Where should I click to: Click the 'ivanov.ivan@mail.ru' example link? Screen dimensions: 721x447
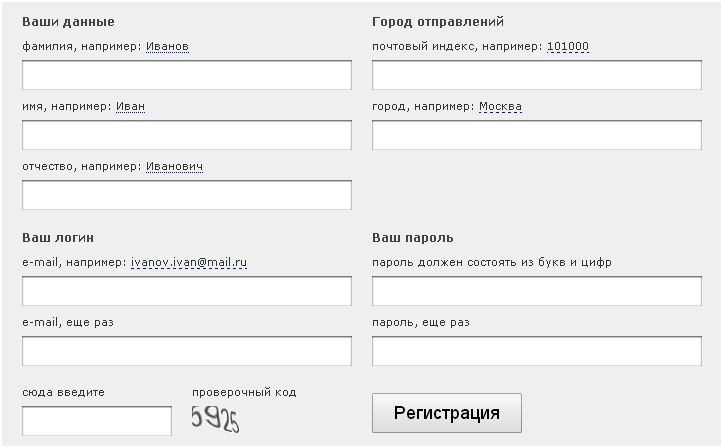coord(189,262)
